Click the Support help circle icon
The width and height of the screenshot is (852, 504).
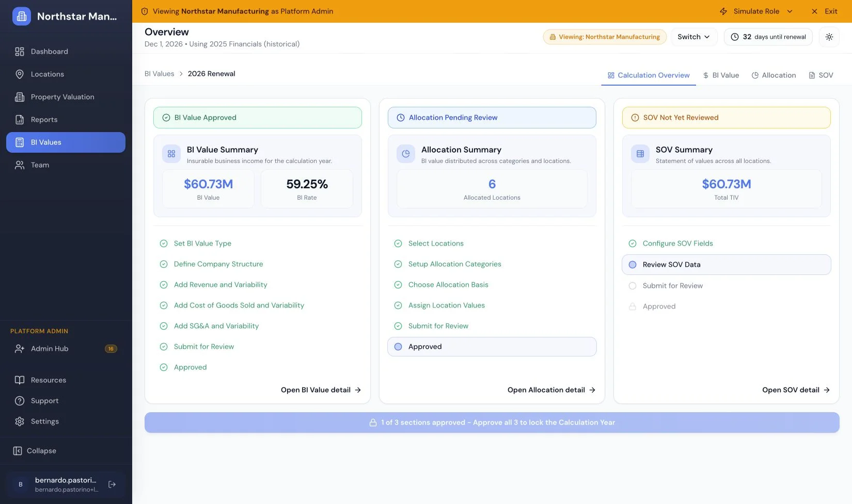click(x=20, y=401)
